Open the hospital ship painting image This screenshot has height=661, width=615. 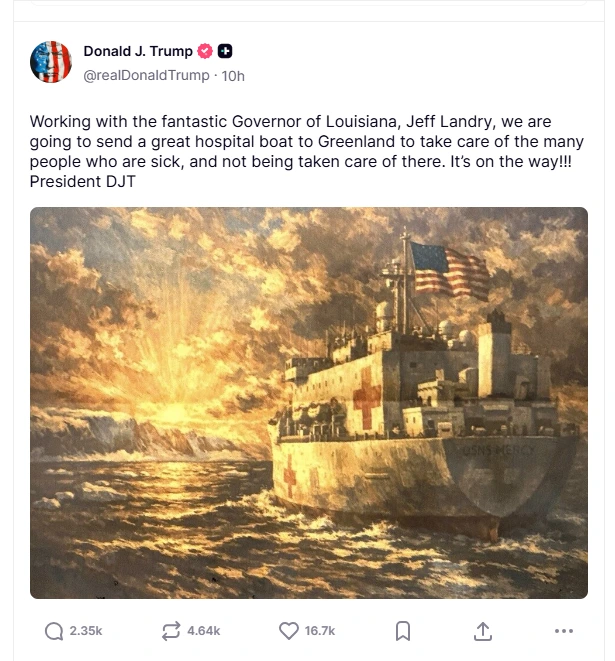(309, 403)
